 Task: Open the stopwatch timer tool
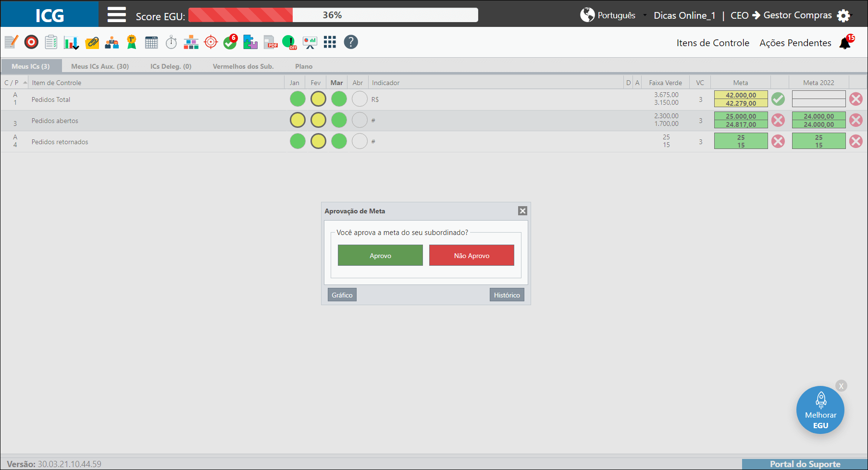click(x=171, y=42)
